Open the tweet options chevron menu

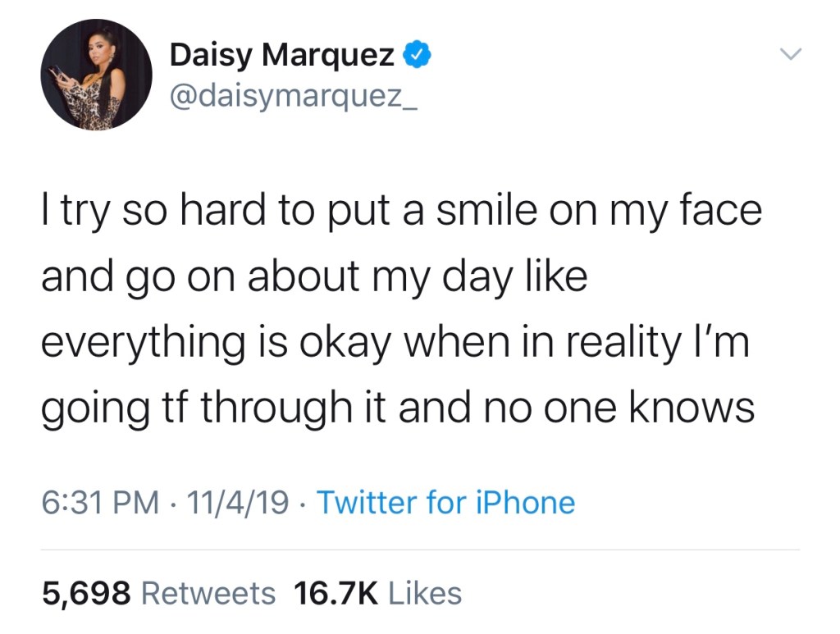pyautogui.click(x=789, y=54)
